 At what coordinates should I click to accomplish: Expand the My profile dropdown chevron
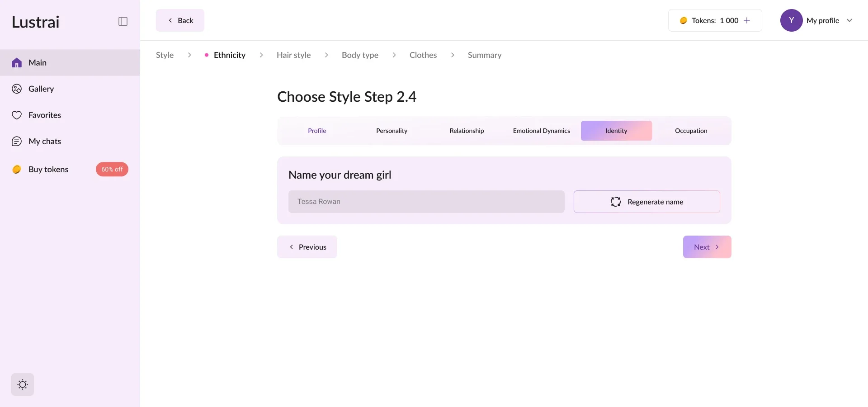(x=849, y=20)
